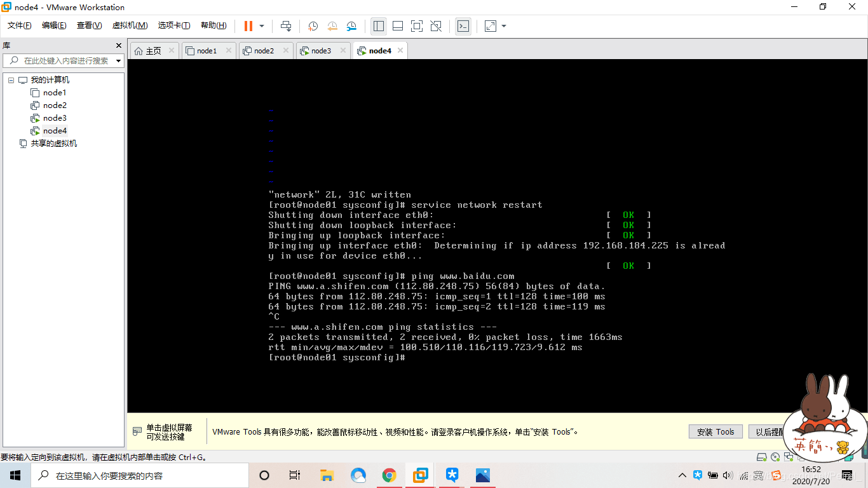This screenshot has width=868, height=488.
Task: Open the stretch display dropdown arrow
Action: coord(504,26)
